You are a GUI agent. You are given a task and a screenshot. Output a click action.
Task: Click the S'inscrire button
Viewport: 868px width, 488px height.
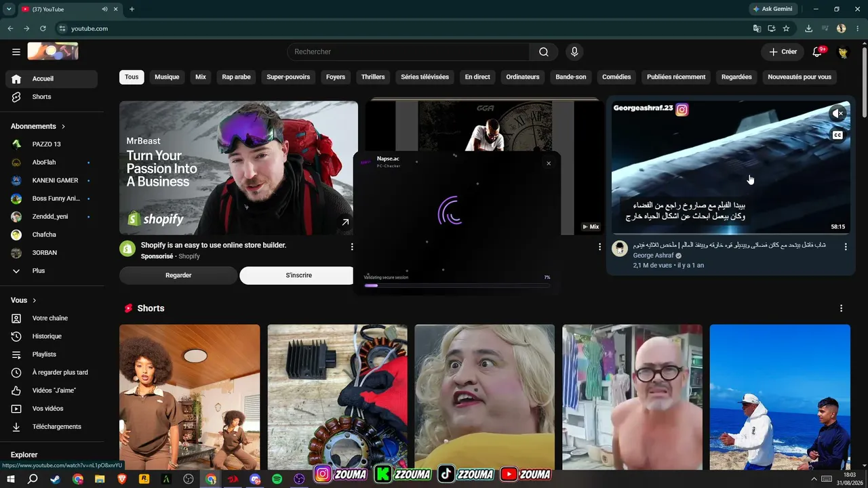pos(298,275)
